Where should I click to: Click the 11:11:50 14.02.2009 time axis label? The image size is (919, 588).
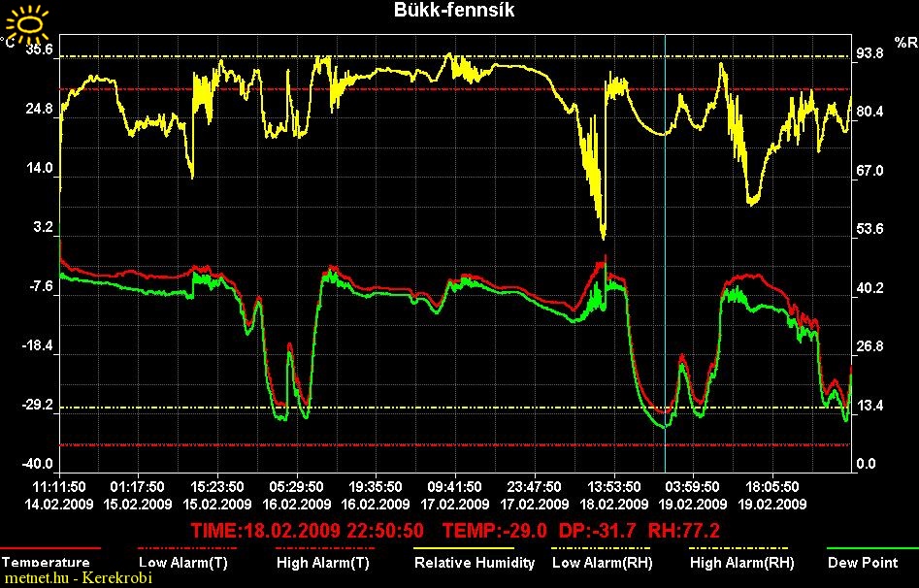click(59, 495)
